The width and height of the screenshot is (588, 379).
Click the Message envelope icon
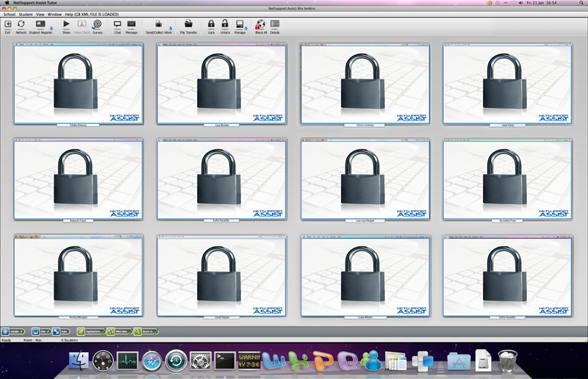click(132, 26)
